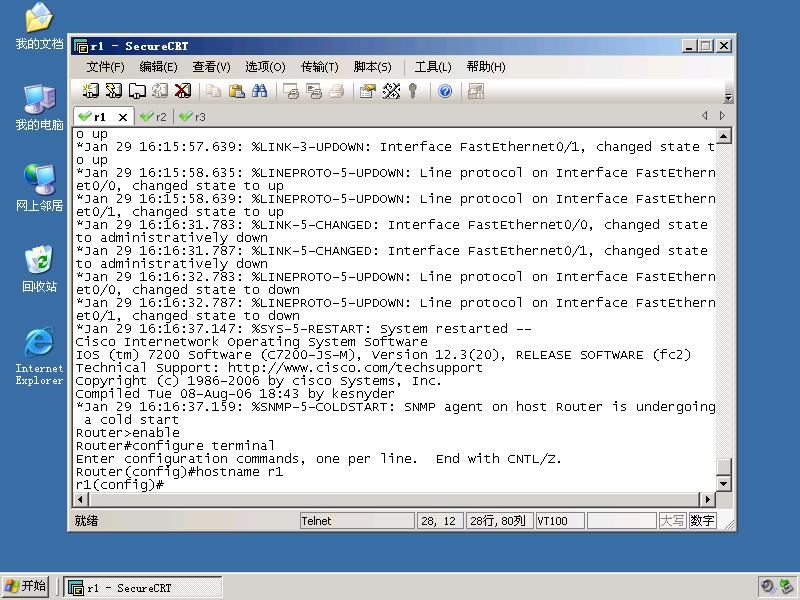
Task: Select the r1 session tab
Action: coord(99,117)
